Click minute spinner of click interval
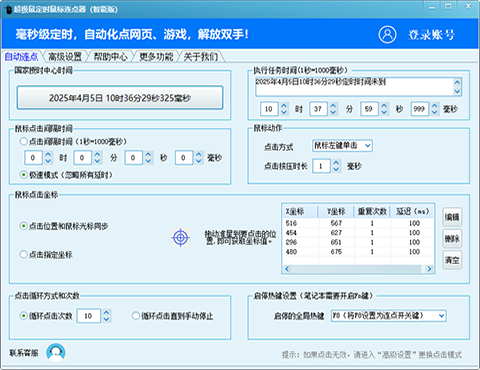Screen dimensions: 480x370 pos(97,158)
